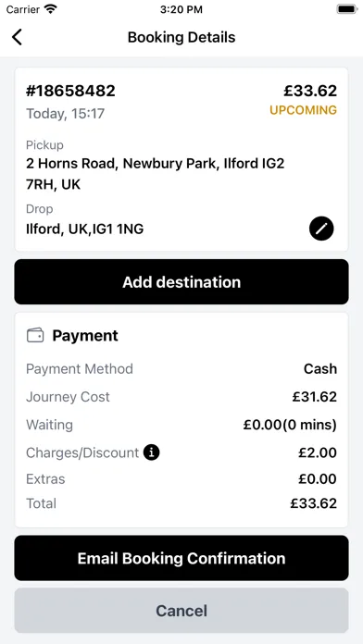
Task: Open Charges/Discount info icon
Action: coord(151,452)
